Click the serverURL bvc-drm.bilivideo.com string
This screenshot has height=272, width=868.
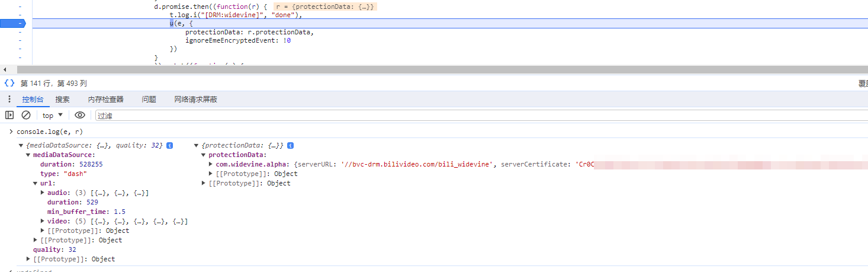tap(417, 164)
